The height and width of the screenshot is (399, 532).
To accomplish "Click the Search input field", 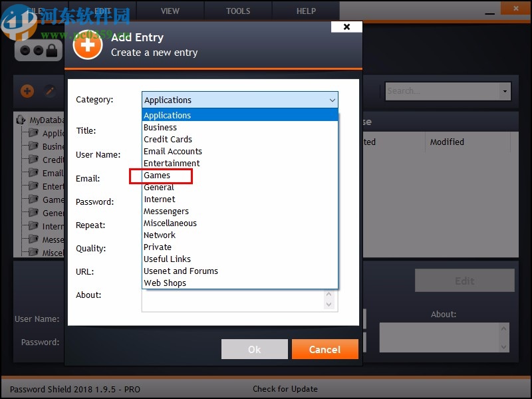I will point(442,91).
